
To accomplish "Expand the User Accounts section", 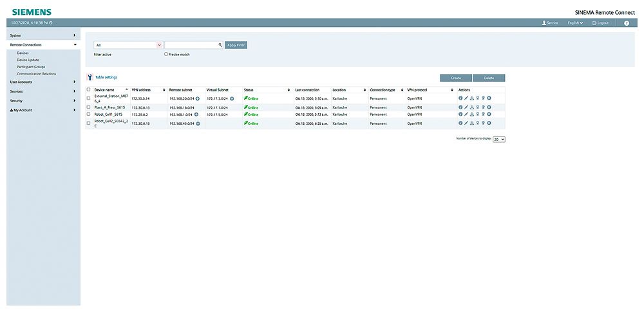I will pyautogui.click(x=43, y=82).
